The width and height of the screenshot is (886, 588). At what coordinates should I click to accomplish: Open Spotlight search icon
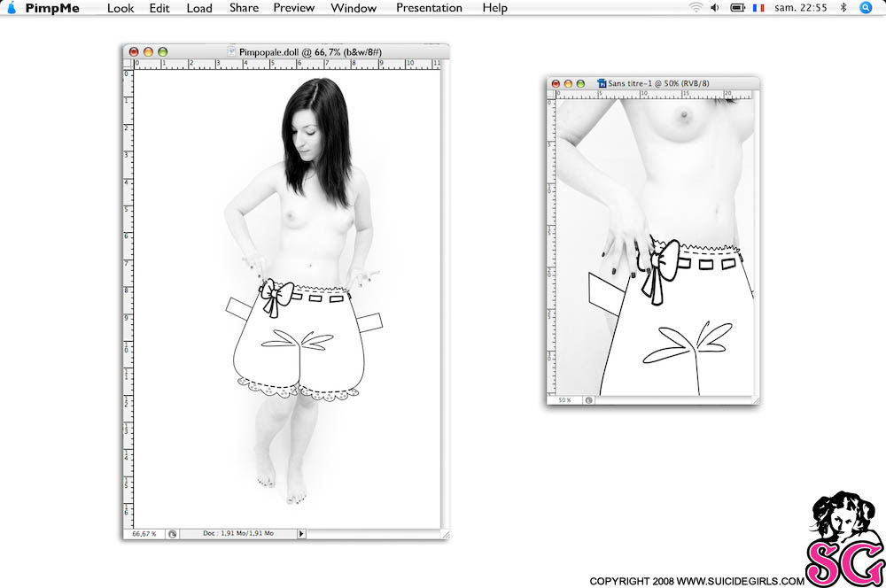[866, 7]
